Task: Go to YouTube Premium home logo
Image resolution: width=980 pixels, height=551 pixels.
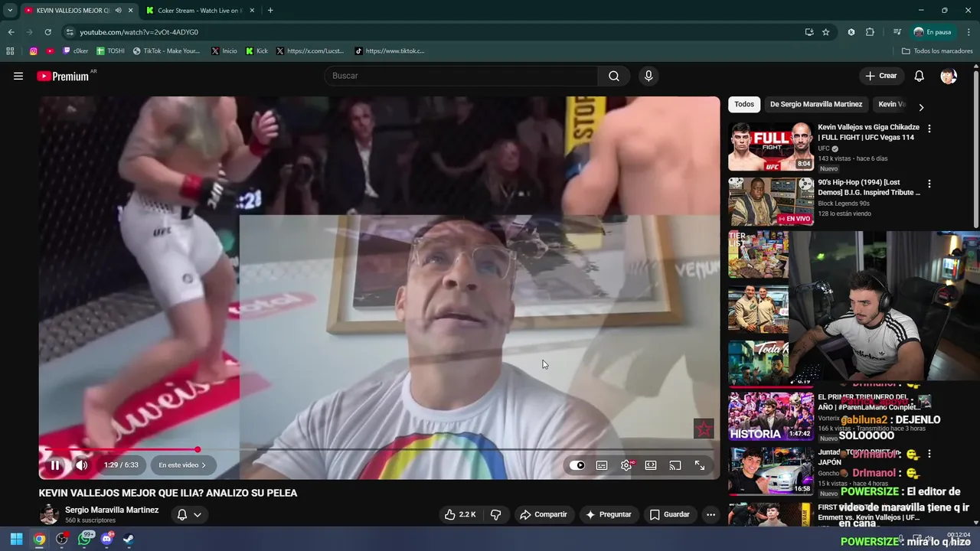Action: tap(63, 77)
